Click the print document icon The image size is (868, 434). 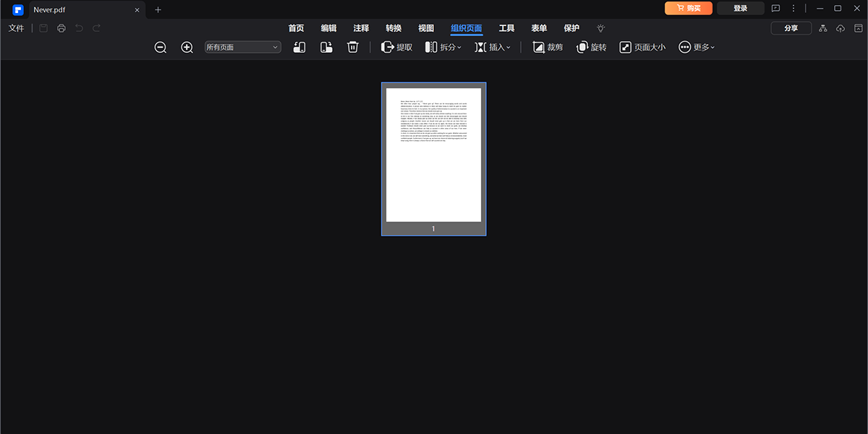pos(61,27)
